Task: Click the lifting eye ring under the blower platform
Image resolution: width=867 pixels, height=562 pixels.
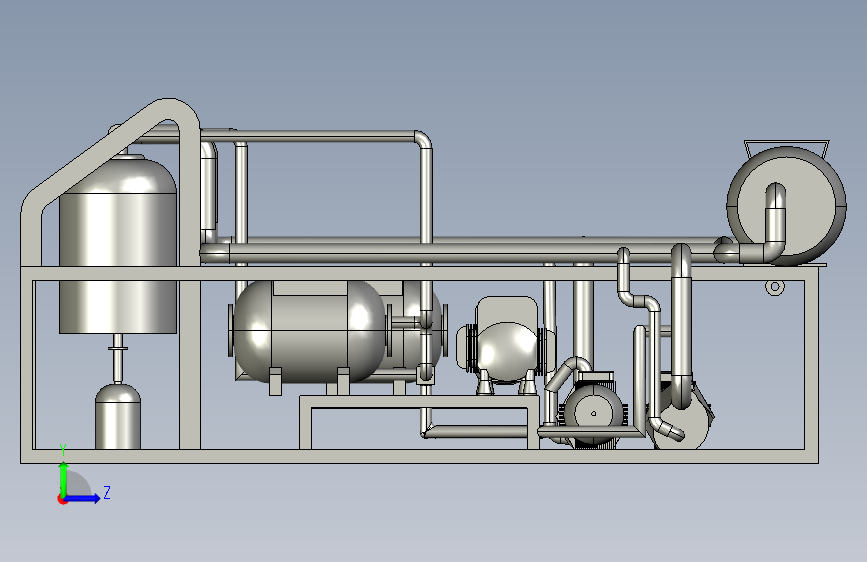Action: point(775,287)
